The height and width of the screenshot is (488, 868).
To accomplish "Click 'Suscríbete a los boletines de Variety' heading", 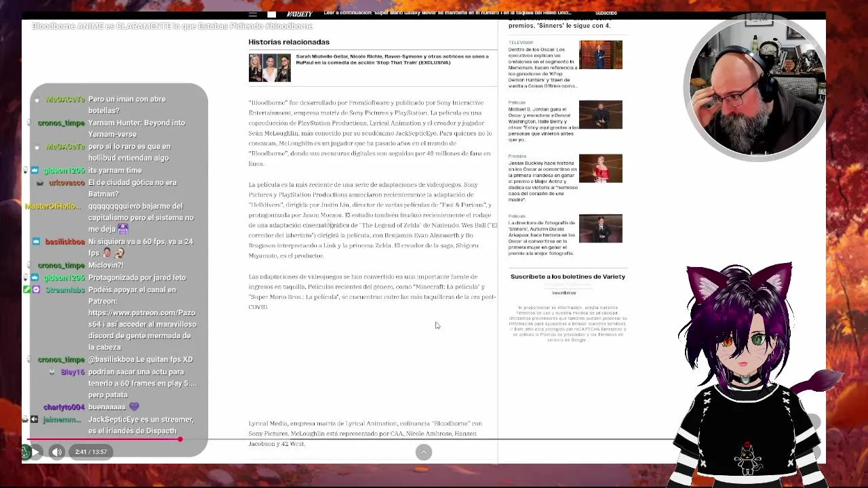I will [568, 277].
